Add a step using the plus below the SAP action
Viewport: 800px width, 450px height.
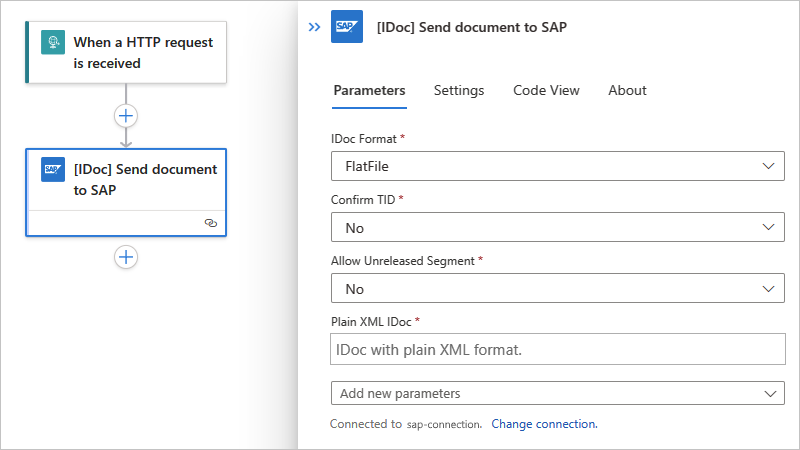click(126, 257)
